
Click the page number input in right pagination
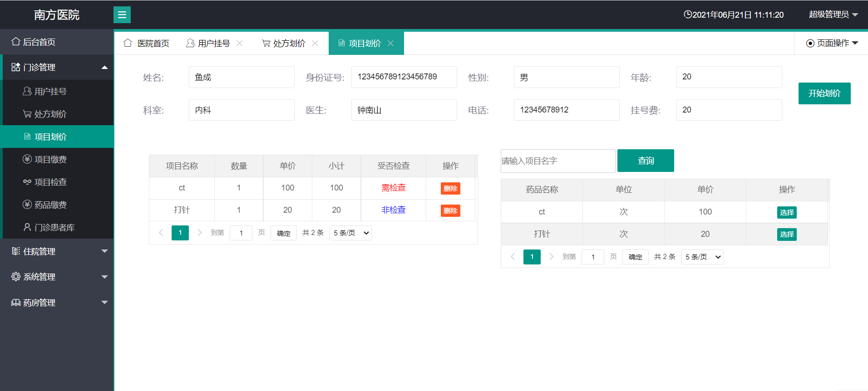coord(593,257)
